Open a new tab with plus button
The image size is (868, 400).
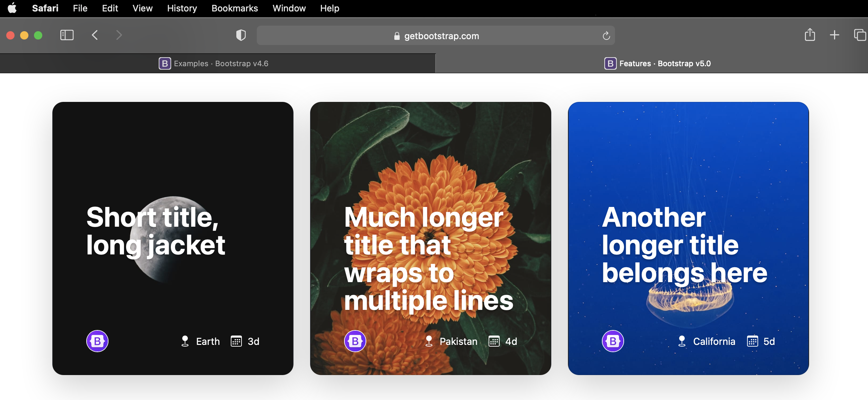pos(834,35)
